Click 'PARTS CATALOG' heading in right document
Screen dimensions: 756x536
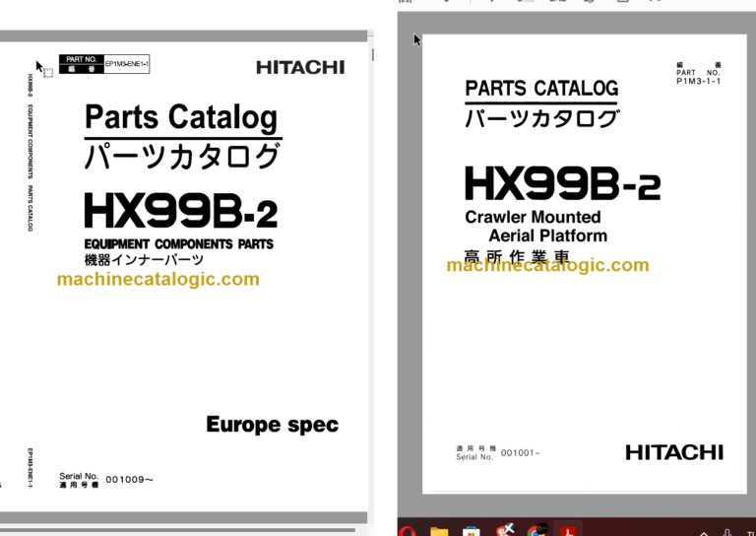[541, 89]
